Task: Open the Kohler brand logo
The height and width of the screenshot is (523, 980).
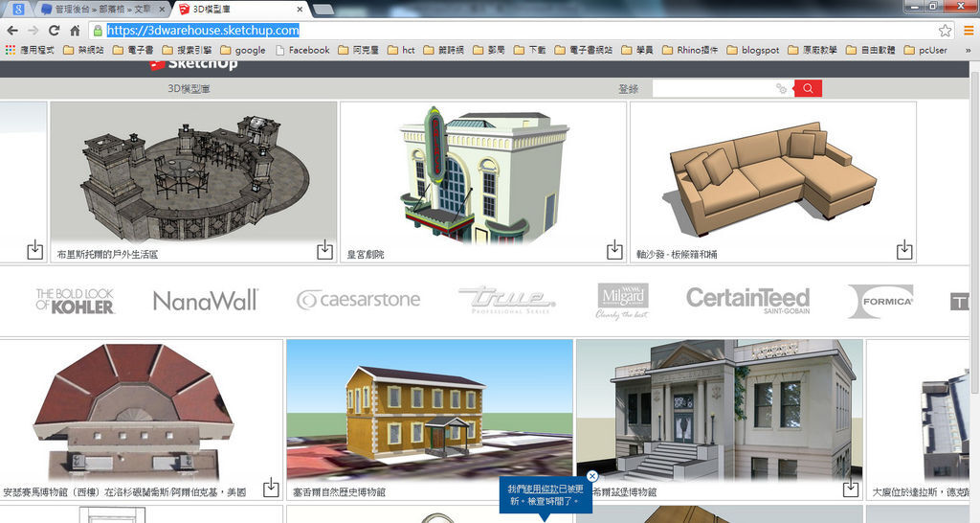Action: pyautogui.click(x=75, y=301)
